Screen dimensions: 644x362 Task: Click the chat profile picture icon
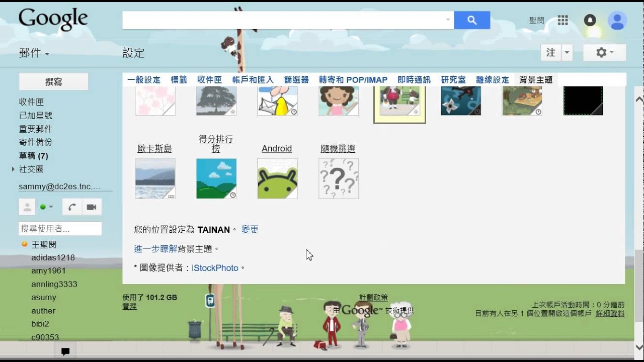point(27,207)
